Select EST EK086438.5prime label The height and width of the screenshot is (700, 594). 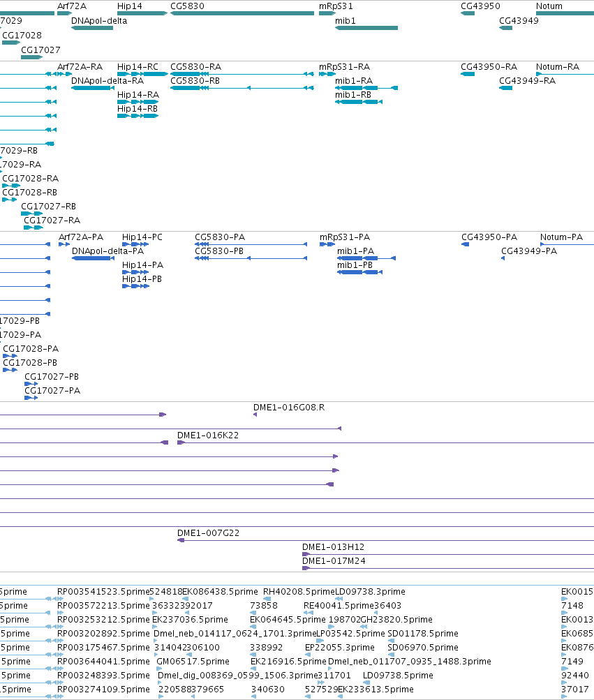point(220,592)
